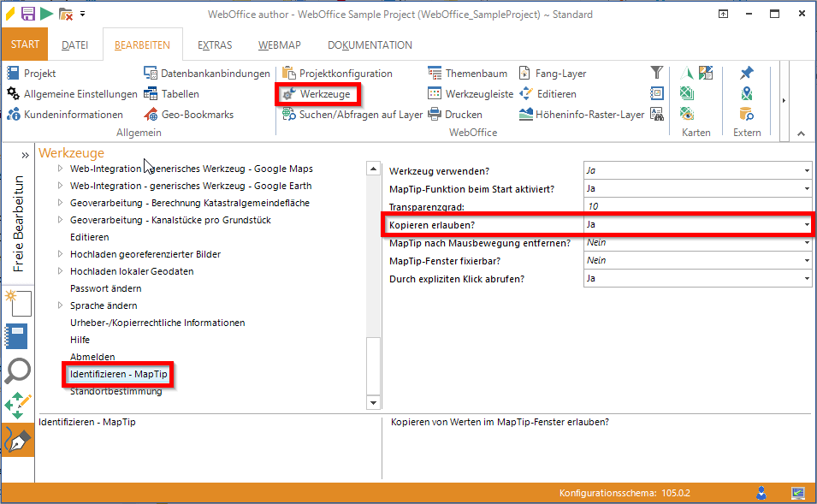817x504 pixels.
Task: Open the Geo-Bookmarks settings
Action: [197, 114]
